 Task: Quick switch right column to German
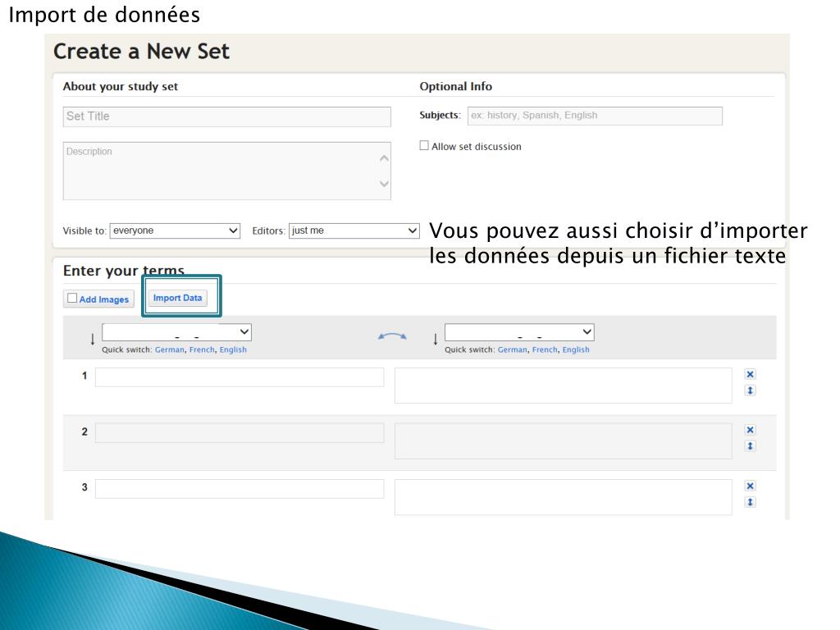[x=512, y=349]
